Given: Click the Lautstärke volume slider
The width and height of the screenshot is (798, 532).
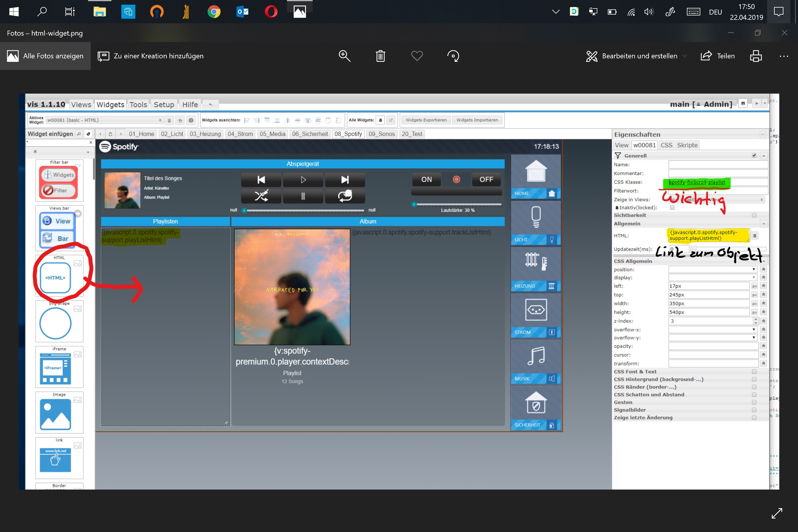Looking at the screenshot, I should [x=458, y=204].
